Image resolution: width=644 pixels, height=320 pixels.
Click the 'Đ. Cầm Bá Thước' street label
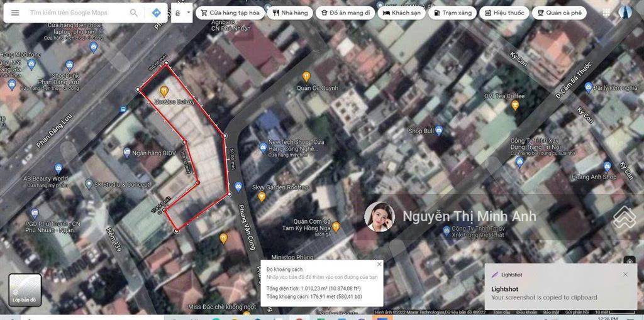tap(574, 80)
